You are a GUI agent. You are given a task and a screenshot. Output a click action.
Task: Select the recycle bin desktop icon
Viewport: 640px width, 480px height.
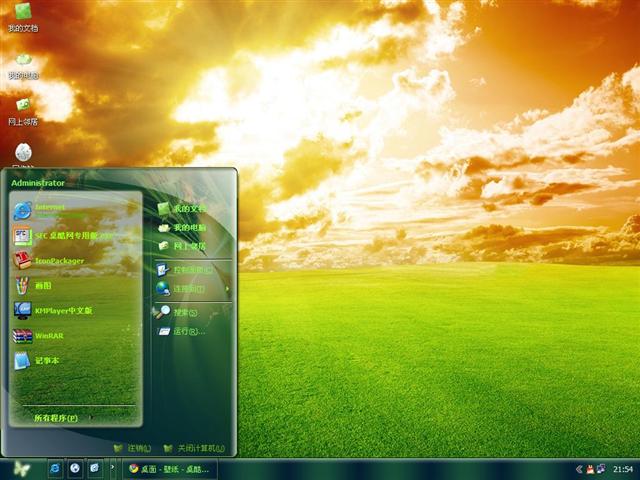click(x=23, y=155)
